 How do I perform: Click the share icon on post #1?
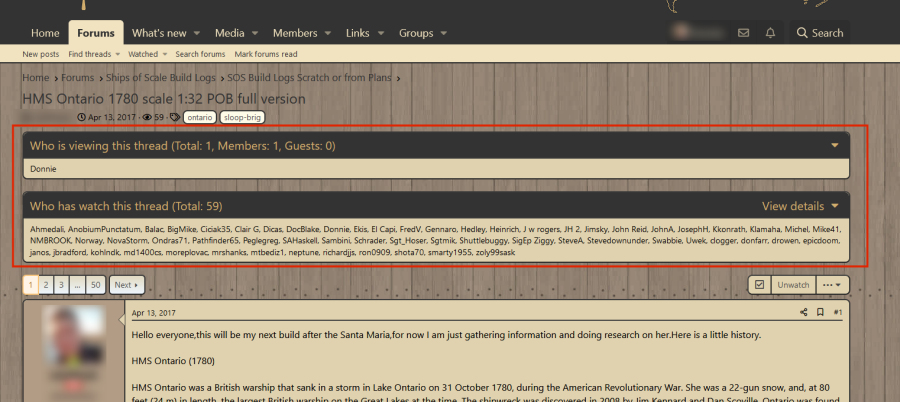(804, 312)
